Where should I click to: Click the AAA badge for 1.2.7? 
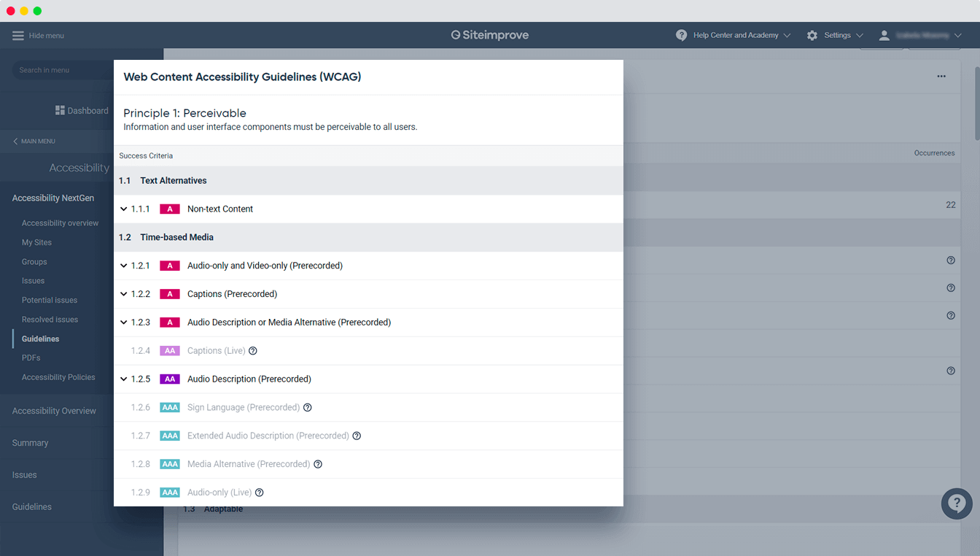coord(170,436)
